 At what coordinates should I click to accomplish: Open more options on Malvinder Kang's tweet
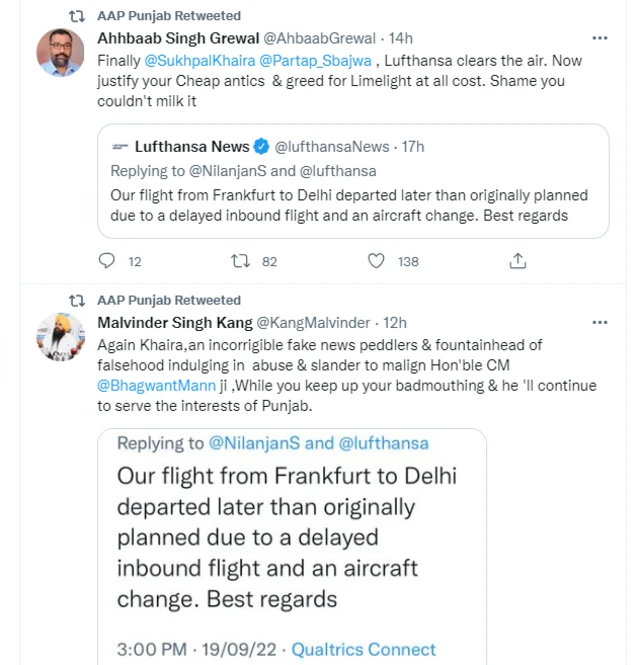(x=600, y=323)
